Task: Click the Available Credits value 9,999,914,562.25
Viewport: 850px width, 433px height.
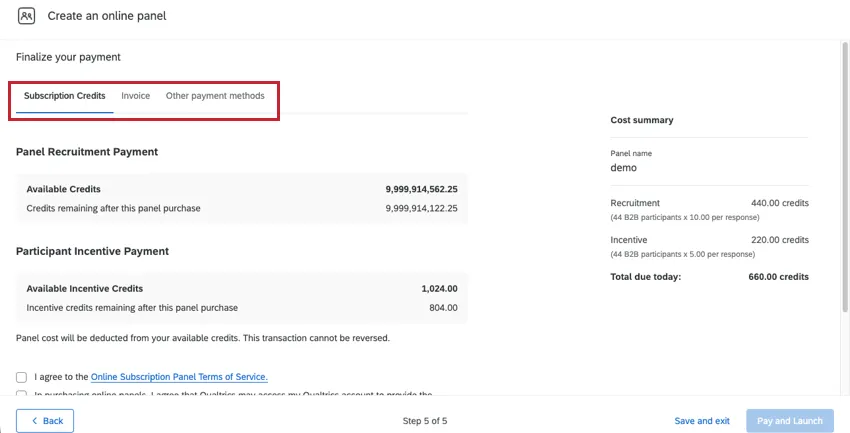Action: 421,189
